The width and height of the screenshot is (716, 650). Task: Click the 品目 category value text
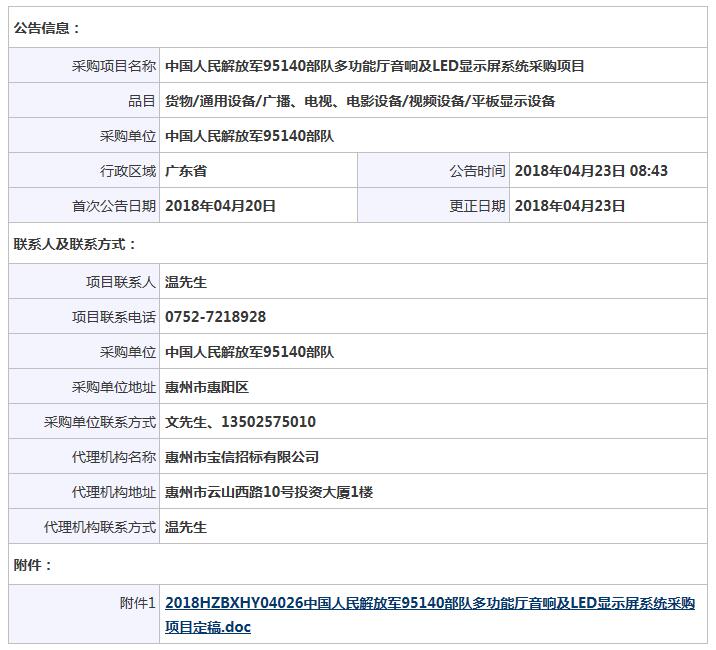360,101
